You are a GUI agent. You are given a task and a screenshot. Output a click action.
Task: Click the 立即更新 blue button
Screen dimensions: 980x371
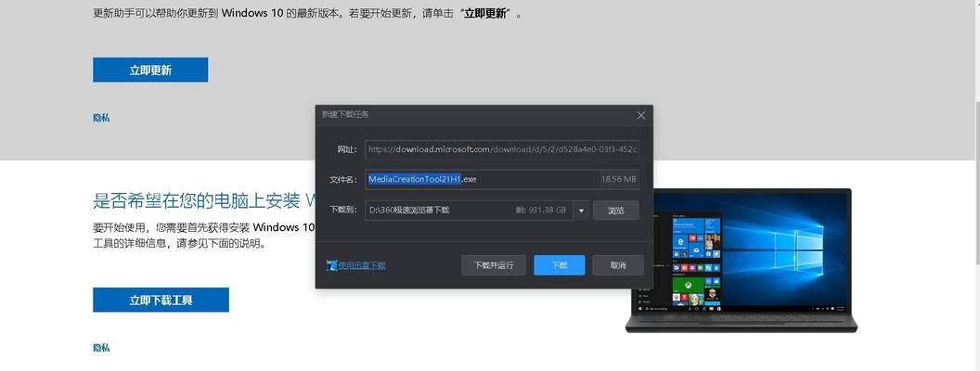pyautogui.click(x=150, y=70)
